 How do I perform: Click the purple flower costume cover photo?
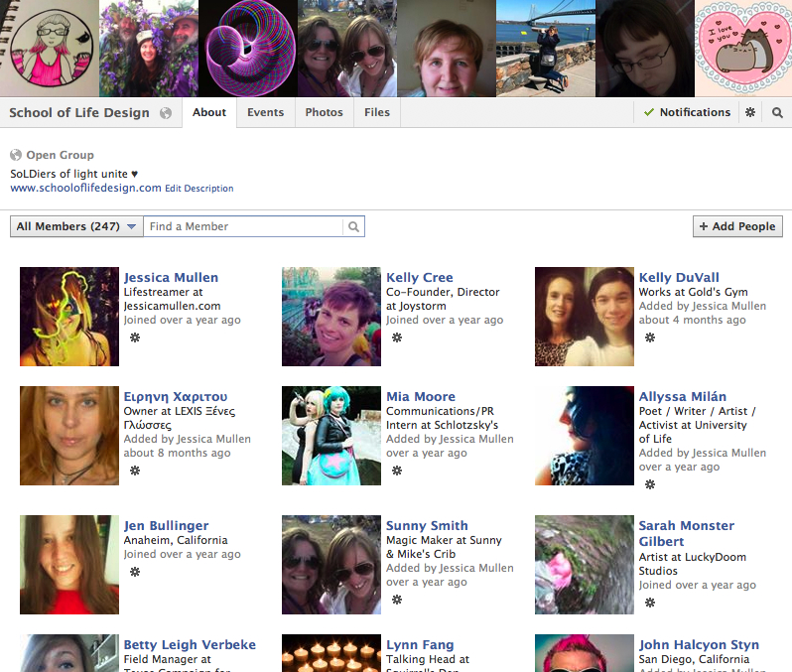tap(149, 49)
